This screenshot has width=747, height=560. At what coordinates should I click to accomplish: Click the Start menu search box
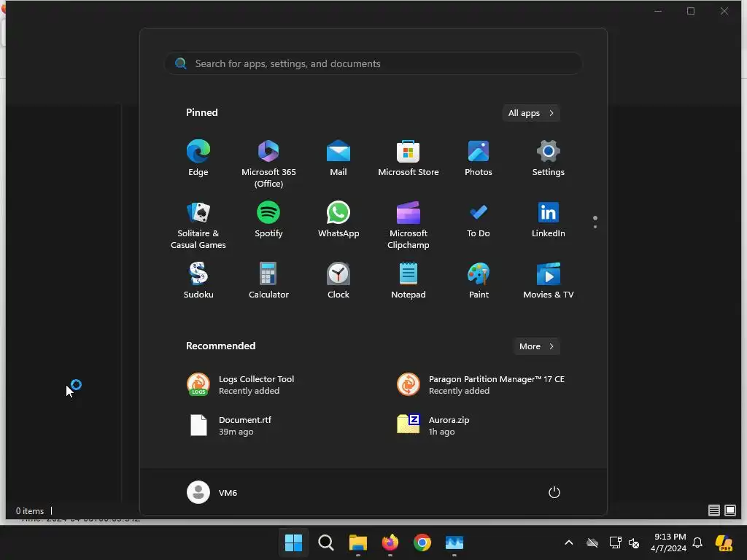[x=373, y=63]
